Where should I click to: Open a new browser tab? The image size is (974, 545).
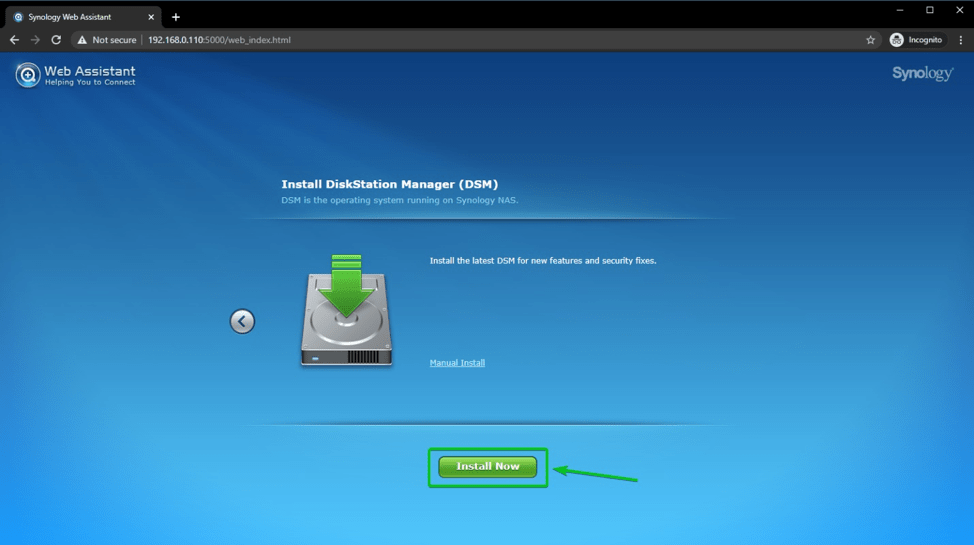(176, 17)
